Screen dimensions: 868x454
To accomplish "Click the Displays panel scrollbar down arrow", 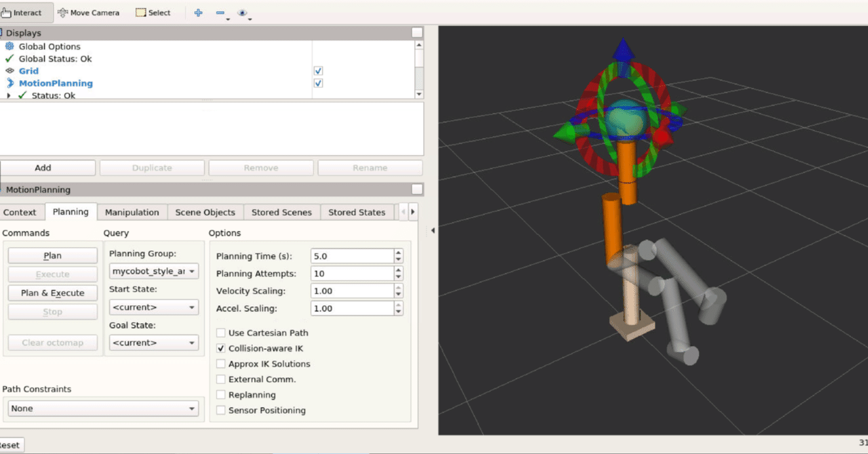I will pyautogui.click(x=419, y=95).
